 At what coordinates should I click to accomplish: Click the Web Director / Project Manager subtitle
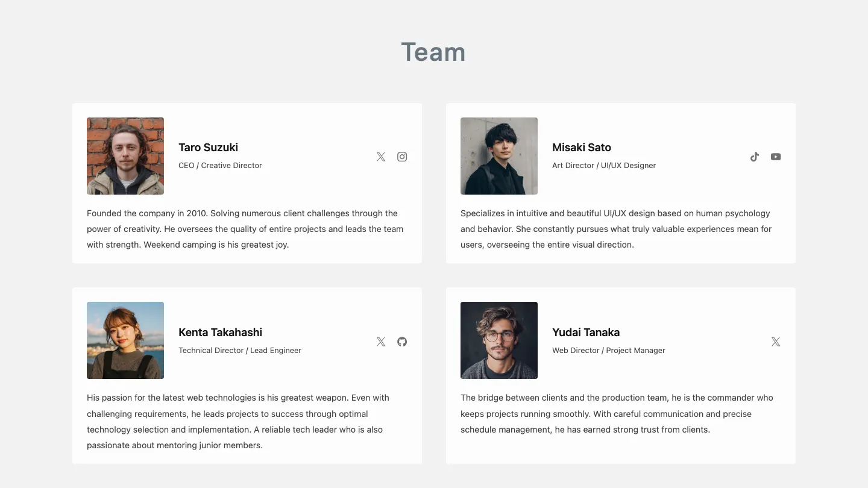coord(609,350)
